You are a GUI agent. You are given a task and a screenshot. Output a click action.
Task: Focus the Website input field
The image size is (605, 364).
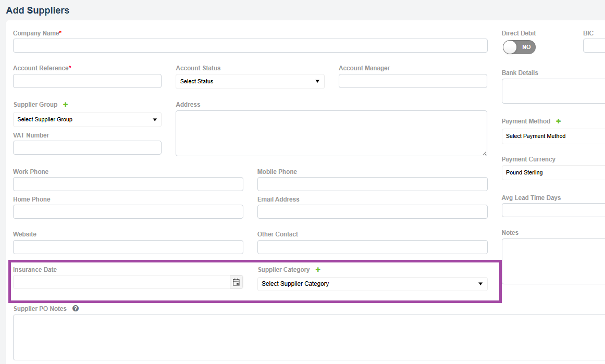(x=128, y=247)
